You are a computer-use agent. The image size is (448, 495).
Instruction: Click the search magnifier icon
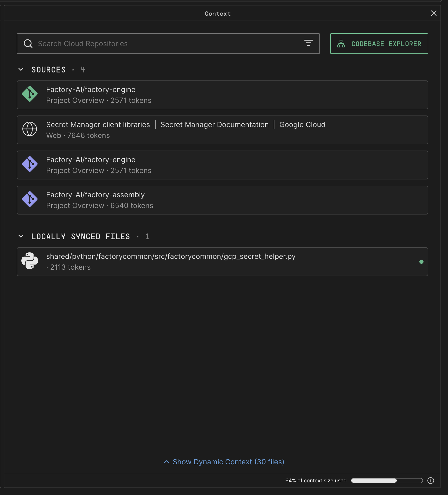point(28,43)
